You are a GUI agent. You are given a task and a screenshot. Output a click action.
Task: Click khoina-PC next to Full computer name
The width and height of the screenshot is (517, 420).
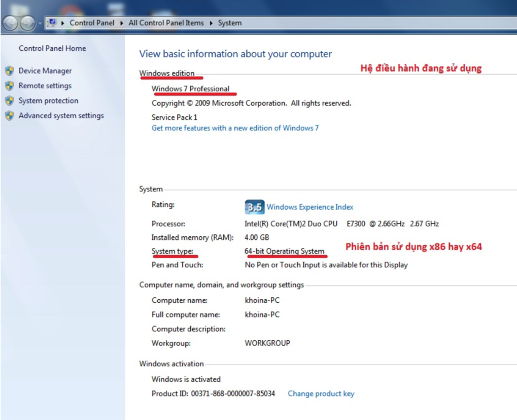coord(262,315)
